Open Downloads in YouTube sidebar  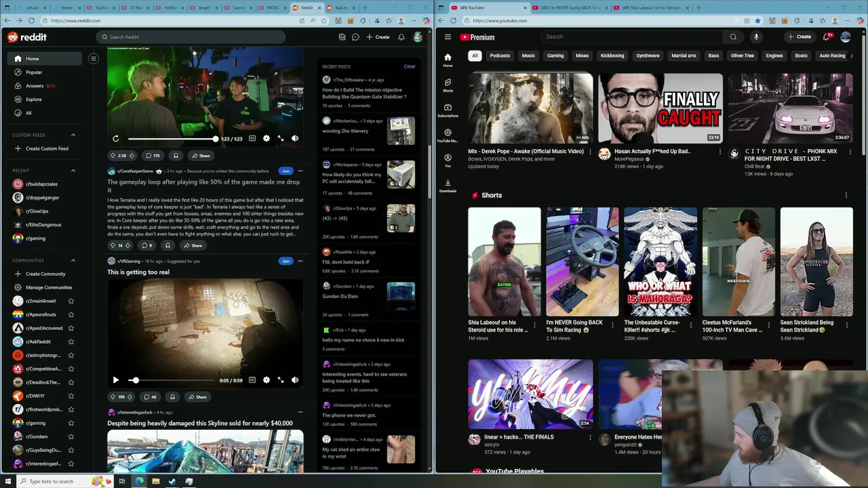(x=448, y=185)
